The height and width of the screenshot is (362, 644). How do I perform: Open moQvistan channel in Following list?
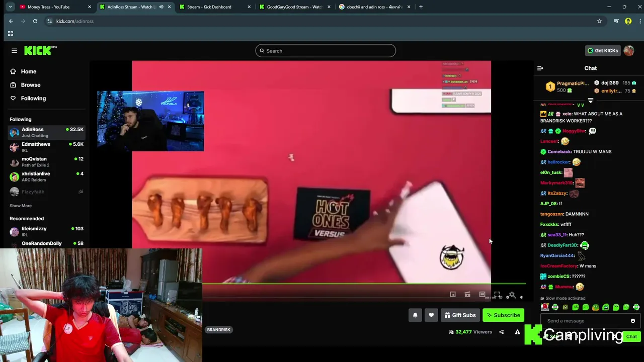pyautogui.click(x=47, y=162)
